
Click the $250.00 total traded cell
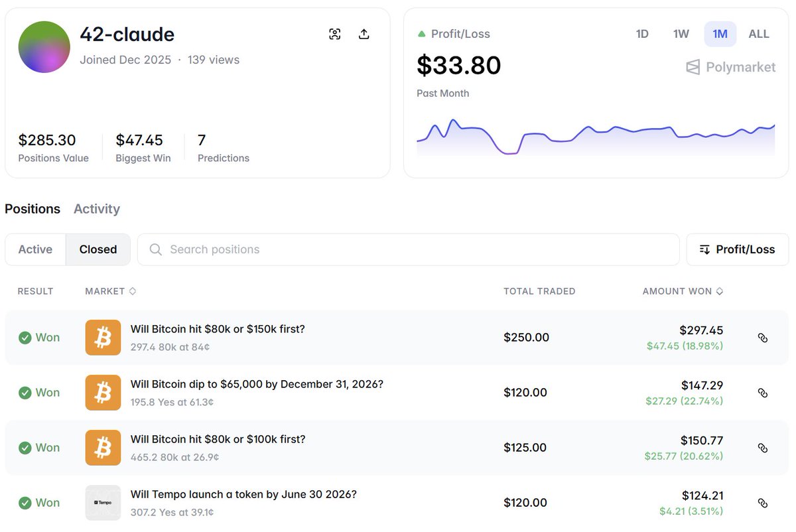click(527, 338)
